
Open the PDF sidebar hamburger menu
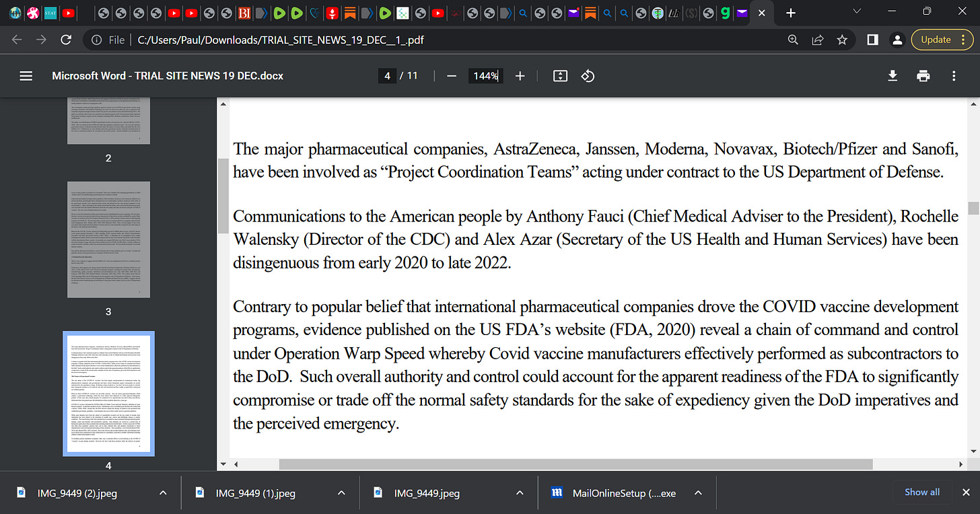coord(26,76)
